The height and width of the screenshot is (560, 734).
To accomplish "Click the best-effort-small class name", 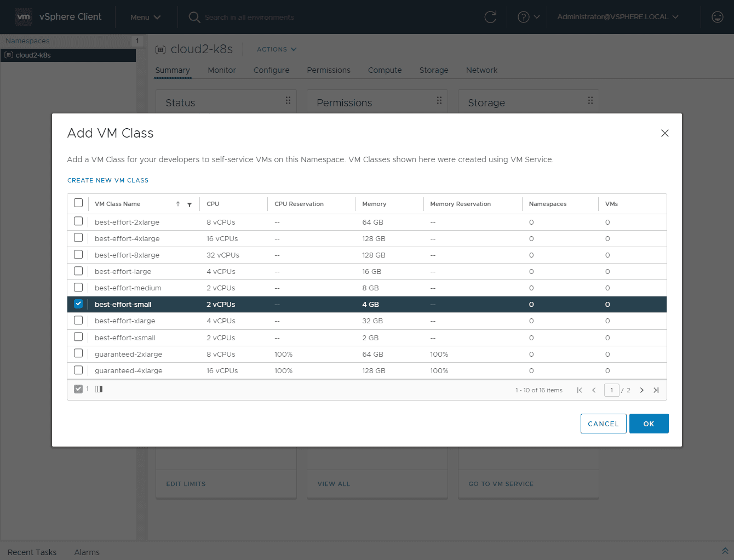I will pos(123,304).
